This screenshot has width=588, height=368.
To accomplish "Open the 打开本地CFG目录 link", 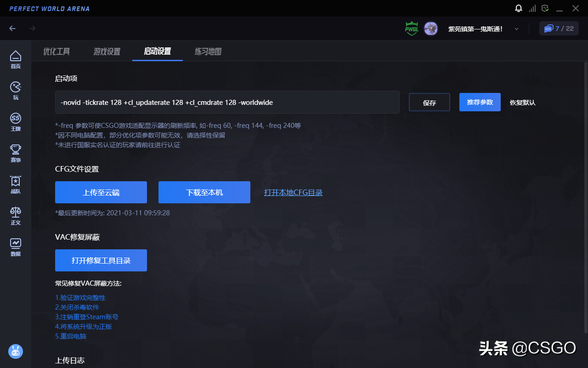I will point(293,192).
